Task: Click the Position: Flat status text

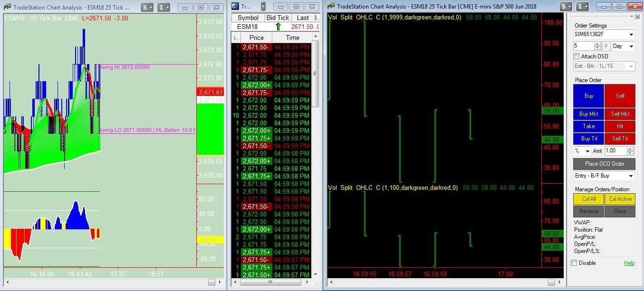Action: tap(588, 230)
